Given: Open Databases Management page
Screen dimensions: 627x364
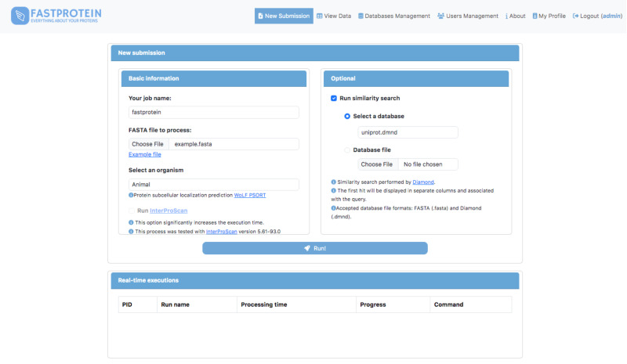Looking at the screenshot, I should [394, 16].
